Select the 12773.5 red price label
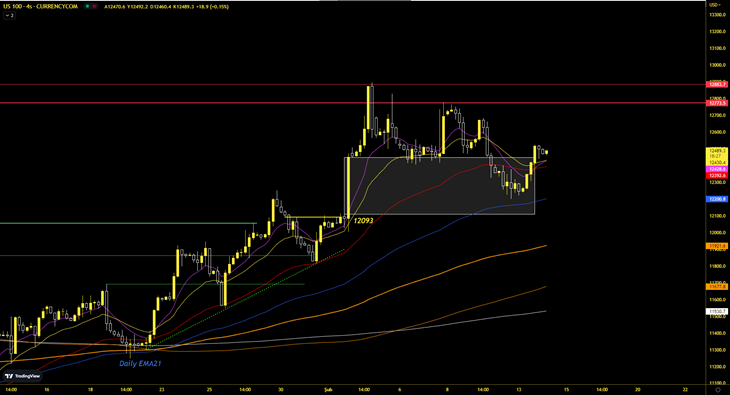The width and height of the screenshot is (730, 395). click(x=716, y=103)
